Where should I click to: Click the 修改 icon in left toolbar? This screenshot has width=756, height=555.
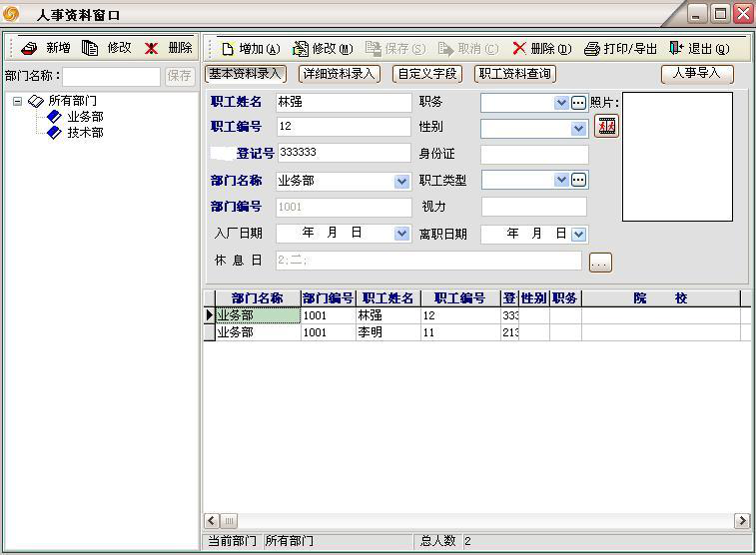(x=91, y=48)
